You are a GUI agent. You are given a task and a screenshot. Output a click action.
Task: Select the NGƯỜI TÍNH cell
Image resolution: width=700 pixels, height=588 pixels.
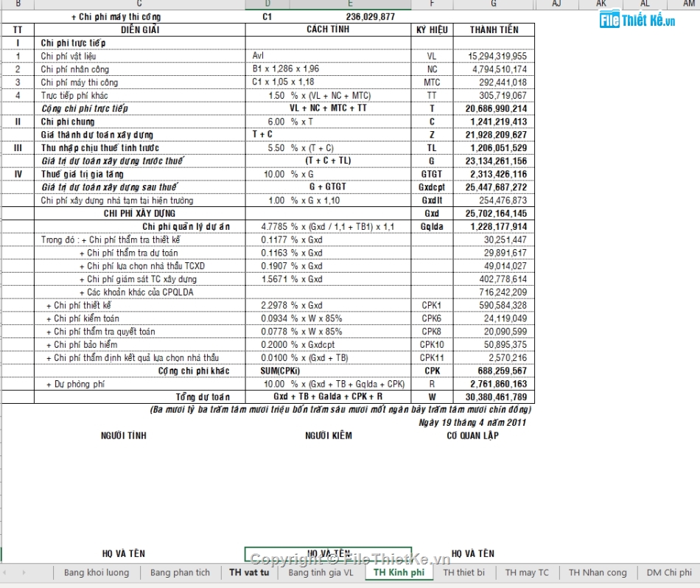point(124,435)
